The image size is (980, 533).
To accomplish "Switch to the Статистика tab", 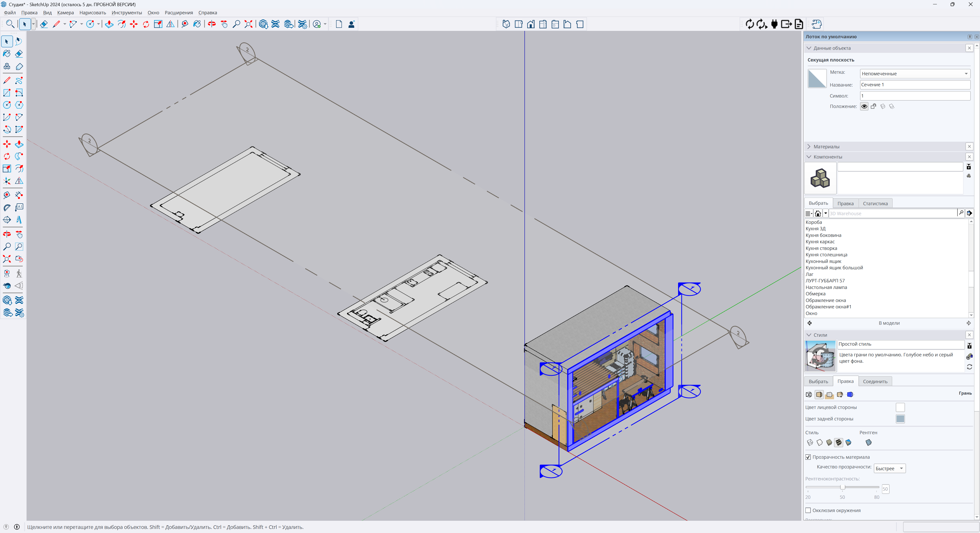I will (875, 203).
